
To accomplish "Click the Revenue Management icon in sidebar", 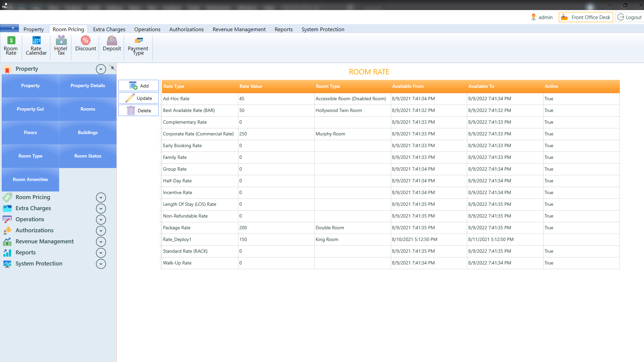I will tap(7, 241).
